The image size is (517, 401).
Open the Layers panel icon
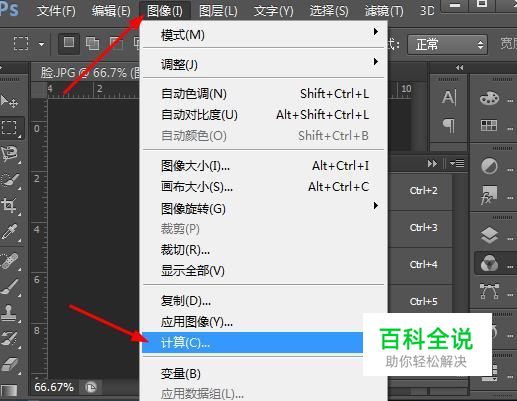tap(489, 235)
